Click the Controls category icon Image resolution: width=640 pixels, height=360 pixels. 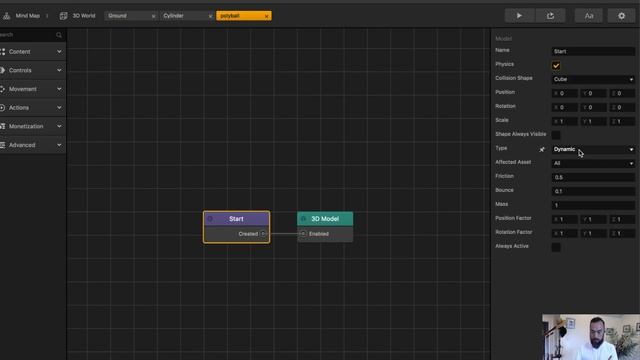tap(2, 70)
